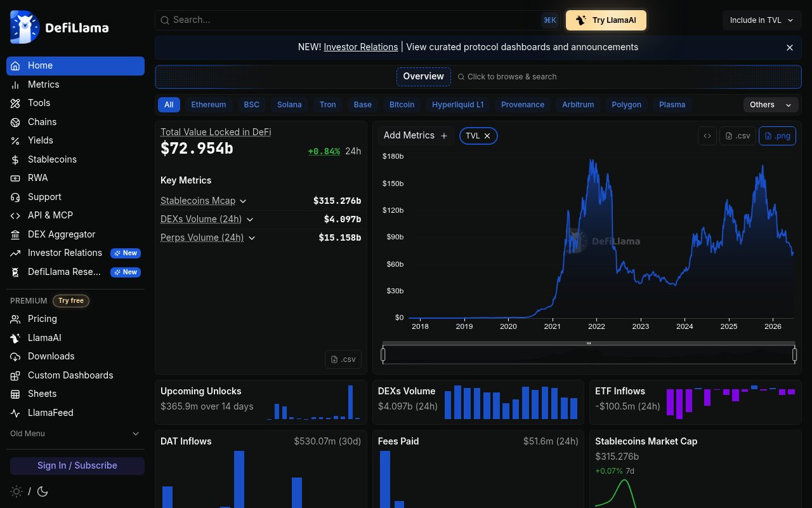Viewport: 812px width, 508px height.
Task: Filter by Hyperliquid L1 chain
Action: tap(458, 105)
